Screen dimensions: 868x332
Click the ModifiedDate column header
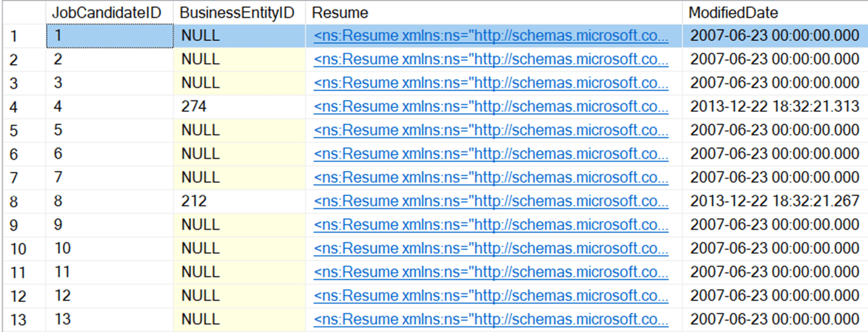733,13
